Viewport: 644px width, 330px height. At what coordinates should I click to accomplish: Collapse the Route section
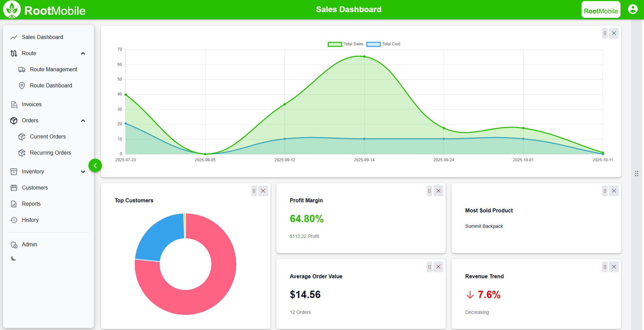83,53
